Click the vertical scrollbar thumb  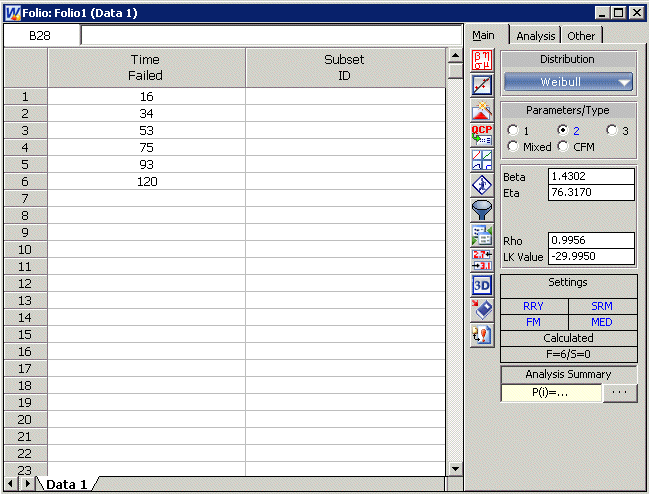coord(455,71)
